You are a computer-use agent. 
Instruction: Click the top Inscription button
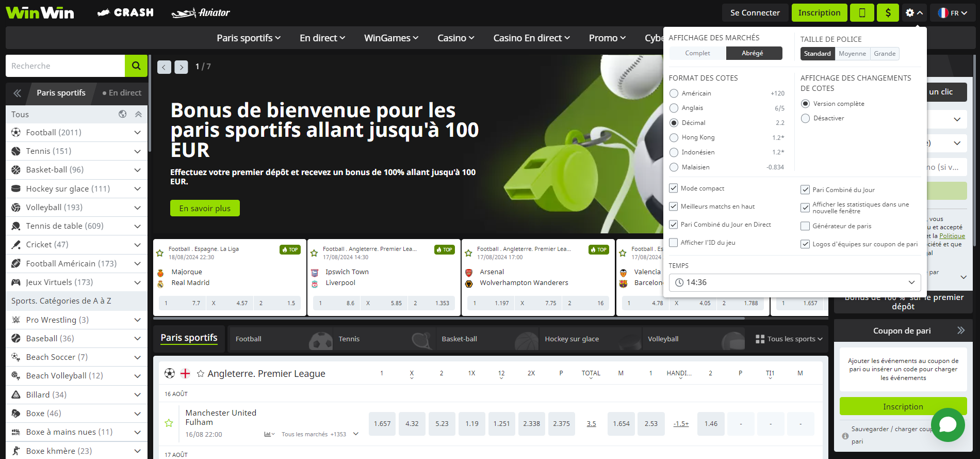[819, 13]
